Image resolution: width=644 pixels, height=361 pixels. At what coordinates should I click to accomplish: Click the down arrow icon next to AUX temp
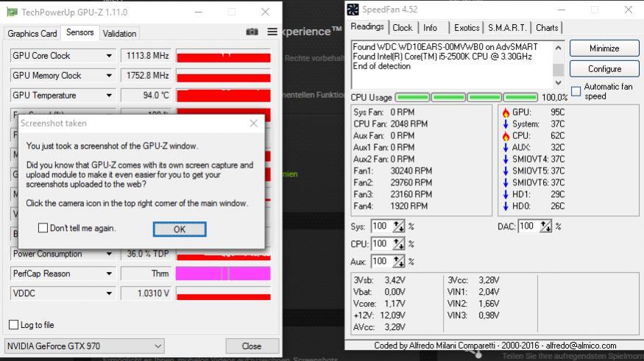506,147
